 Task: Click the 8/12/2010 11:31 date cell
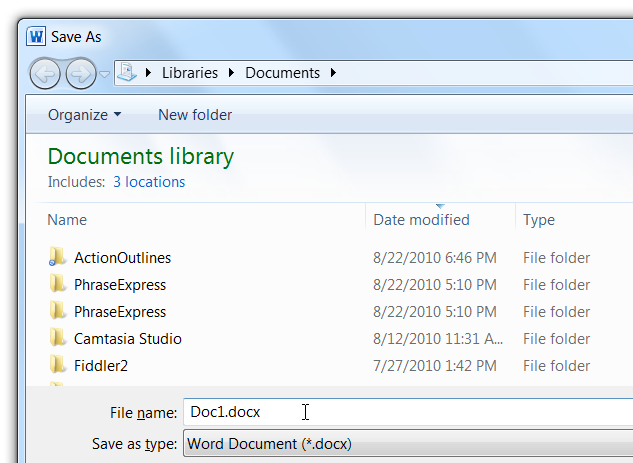coord(438,339)
